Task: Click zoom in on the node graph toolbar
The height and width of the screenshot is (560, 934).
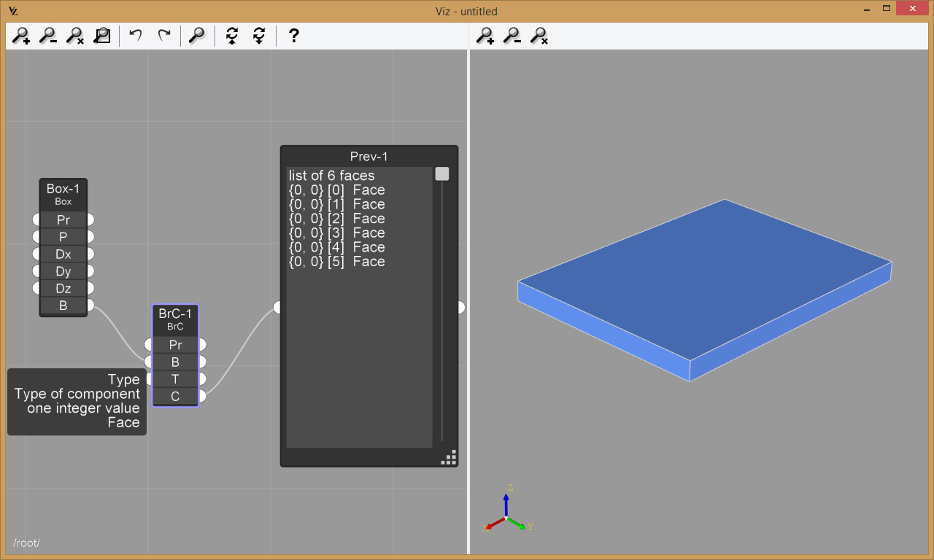Action: click(21, 36)
